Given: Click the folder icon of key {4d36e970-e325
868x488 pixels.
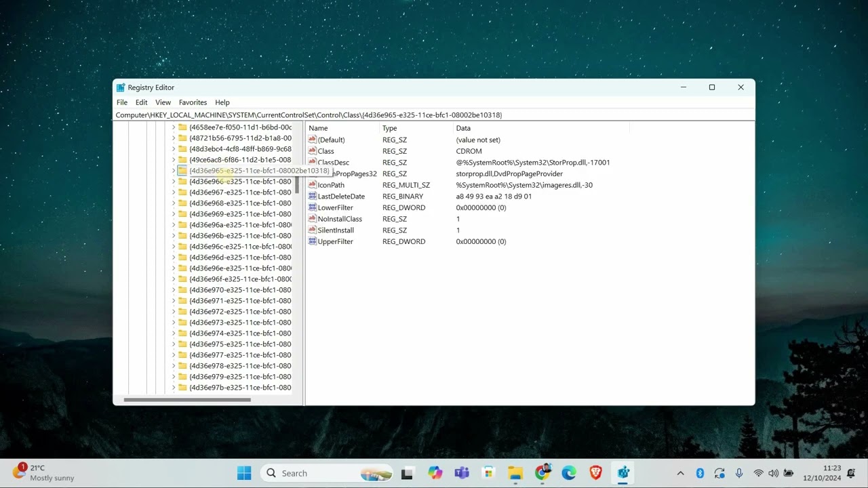Looking at the screenshot, I should pyautogui.click(x=182, y=290).
